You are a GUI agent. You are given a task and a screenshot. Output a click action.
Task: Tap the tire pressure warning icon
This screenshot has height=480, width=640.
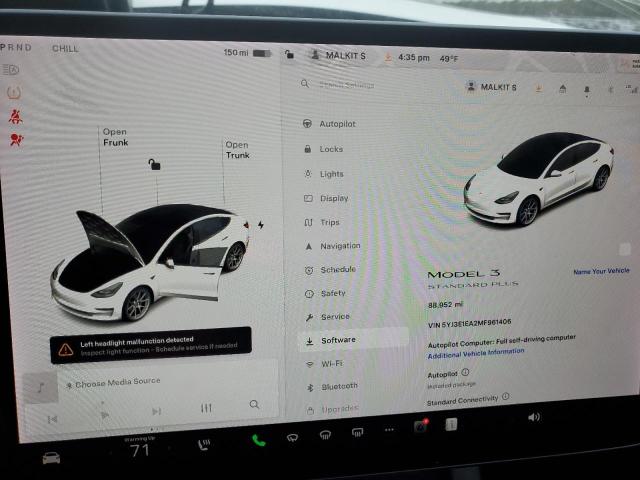click(13, 93)
